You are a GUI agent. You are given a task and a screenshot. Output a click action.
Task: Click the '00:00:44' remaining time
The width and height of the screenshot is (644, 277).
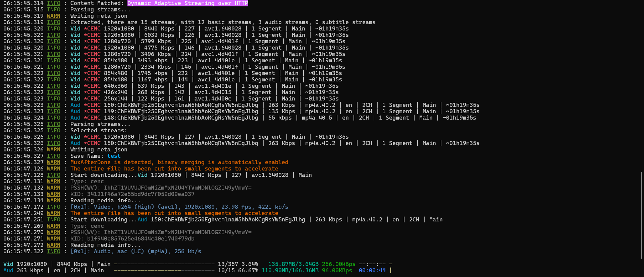click(372, 271)
